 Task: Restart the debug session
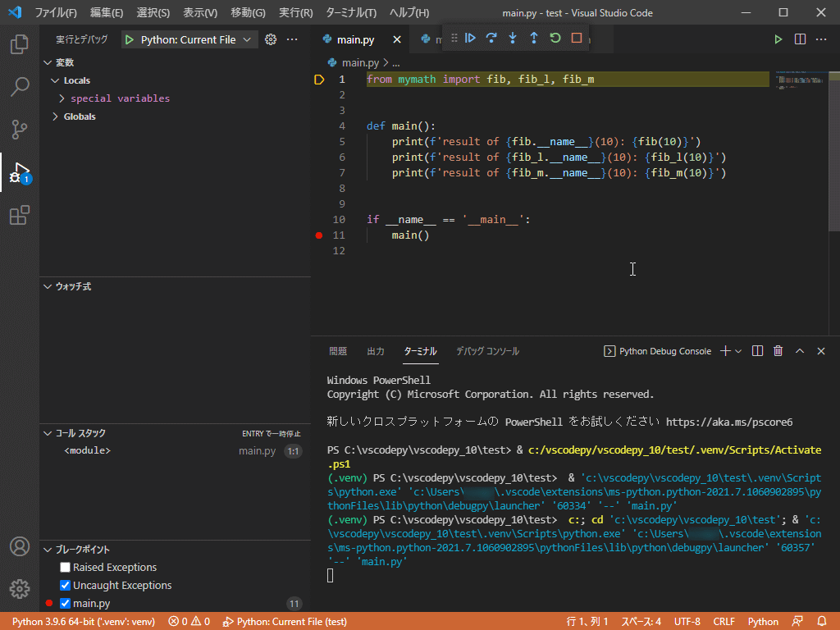(555, 38)
